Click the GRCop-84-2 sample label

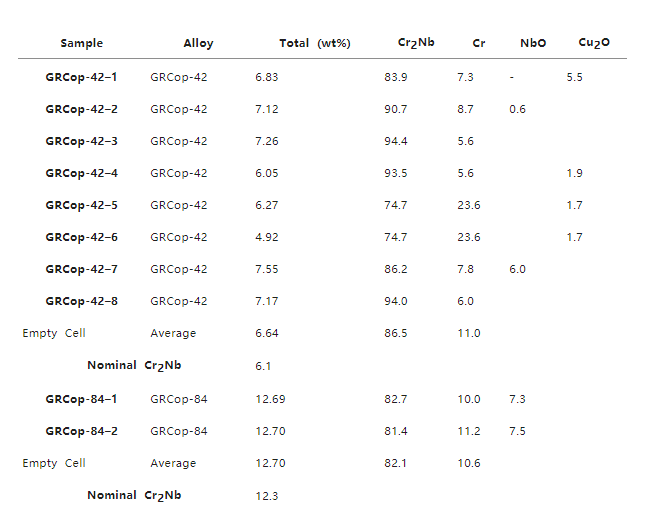tap(81, 431)
